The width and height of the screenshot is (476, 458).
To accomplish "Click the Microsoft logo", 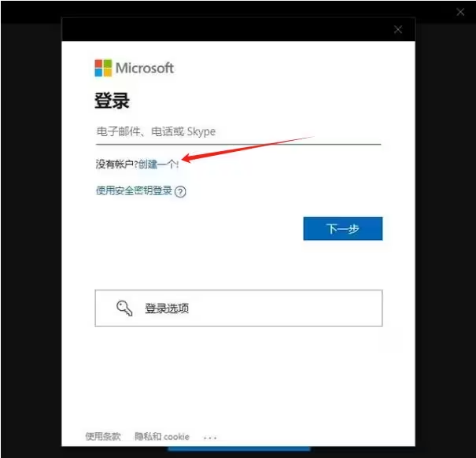I will pyautogui.click(x=134, y=68).
